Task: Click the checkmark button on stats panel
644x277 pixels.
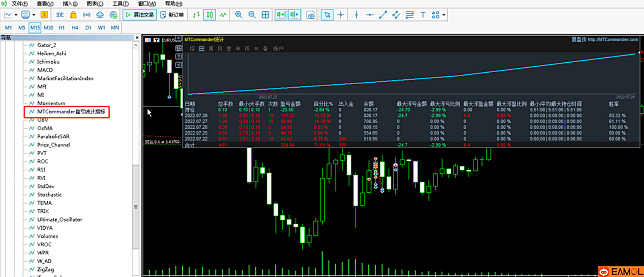Action: pyautogui.click(x=179, y=65)
